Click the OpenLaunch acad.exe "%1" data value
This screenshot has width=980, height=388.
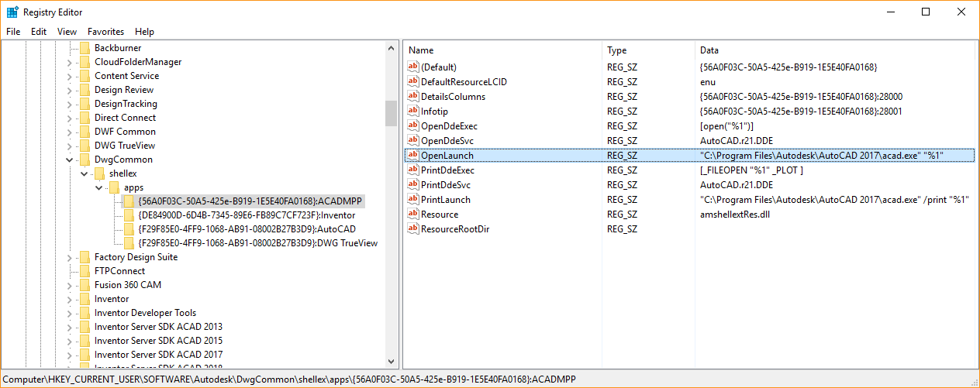pos(821,156)
